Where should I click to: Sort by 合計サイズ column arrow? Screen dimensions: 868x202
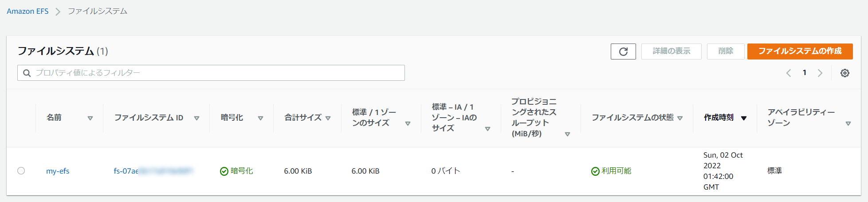328,118
